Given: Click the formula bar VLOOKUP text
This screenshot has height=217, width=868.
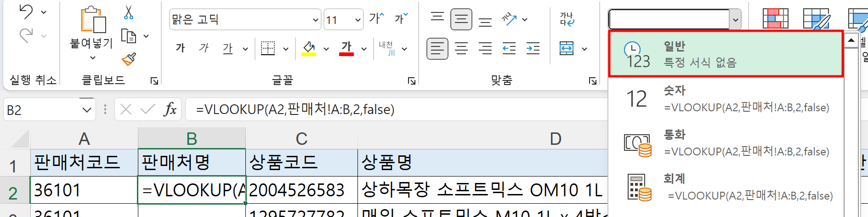Looking at the screenshot, I should pos(295,109).
